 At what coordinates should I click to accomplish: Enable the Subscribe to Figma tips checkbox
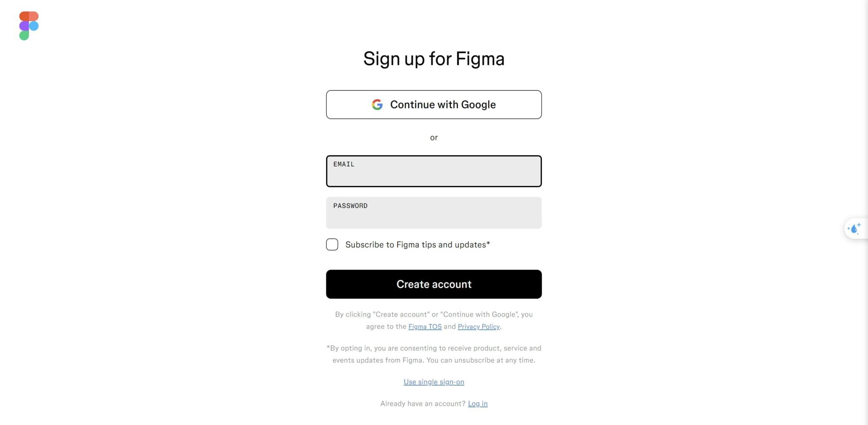[x=332, y=244]
